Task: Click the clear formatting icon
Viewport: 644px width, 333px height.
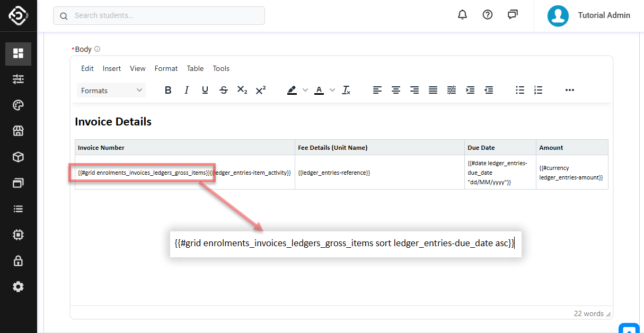Action: click(346, 91)
